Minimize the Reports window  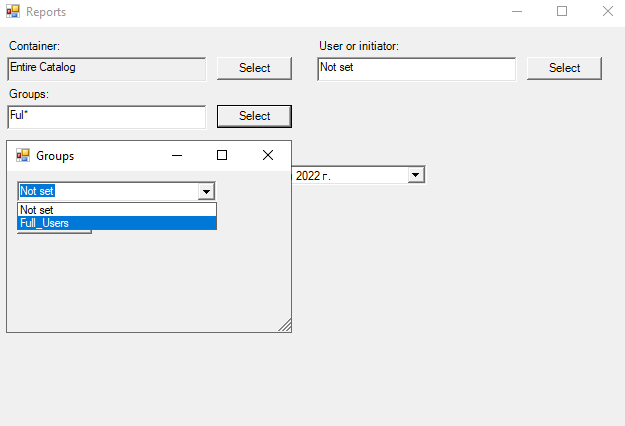tap(517, 12)
